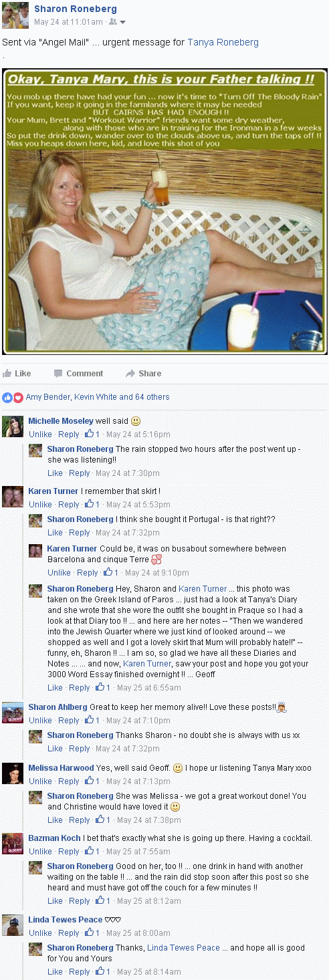329x980 pixels.
Task: Unlike Bazman Koch's comment
Action: 40,852
